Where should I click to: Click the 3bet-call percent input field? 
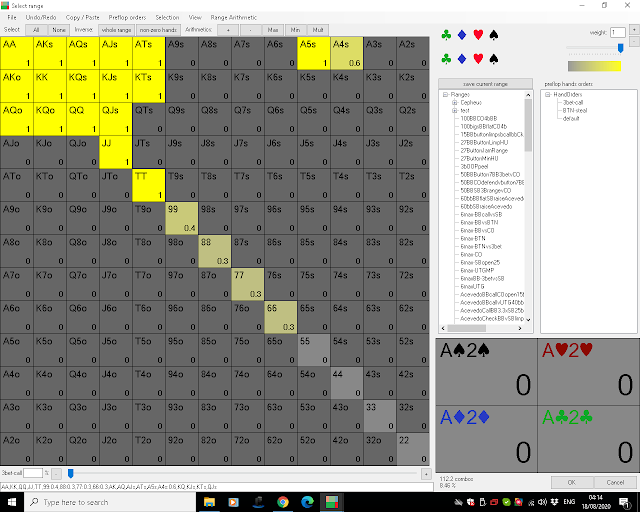click(33, 473)
